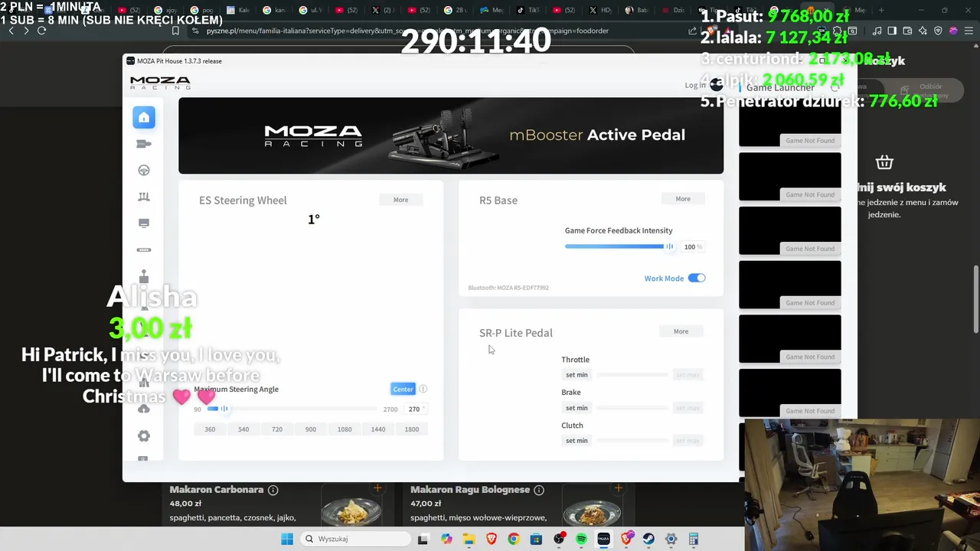
Task: Show info for Makaron Ragu Bolognese
Action: [539, 490]
